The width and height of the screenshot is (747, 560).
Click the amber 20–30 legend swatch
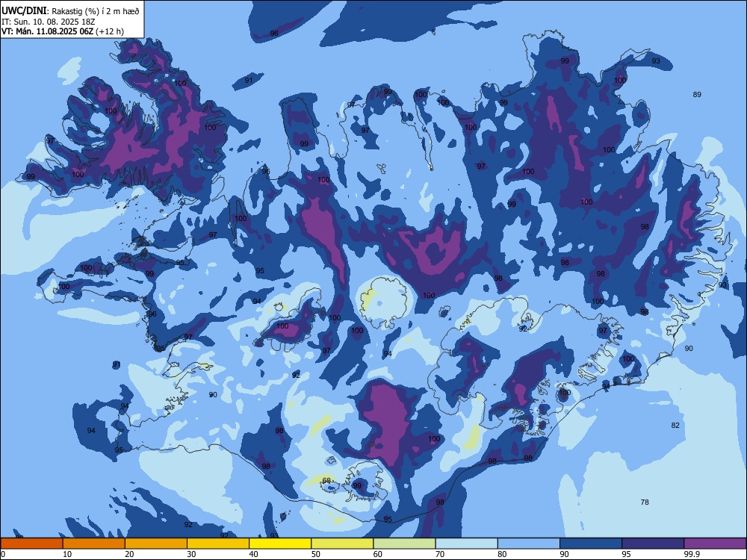point(156,544)
